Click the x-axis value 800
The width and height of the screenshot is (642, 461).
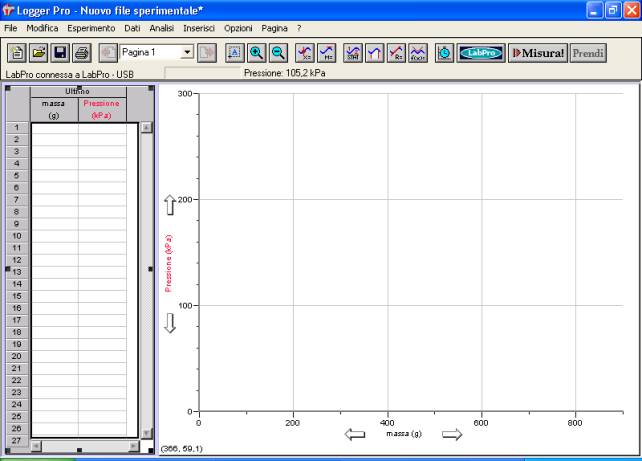575,423
